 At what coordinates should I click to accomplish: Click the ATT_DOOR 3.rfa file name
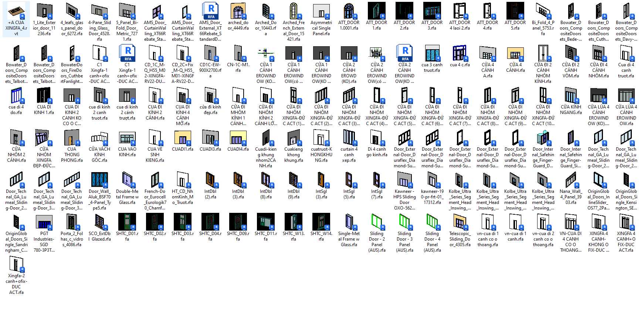click(x=432, y=25)
